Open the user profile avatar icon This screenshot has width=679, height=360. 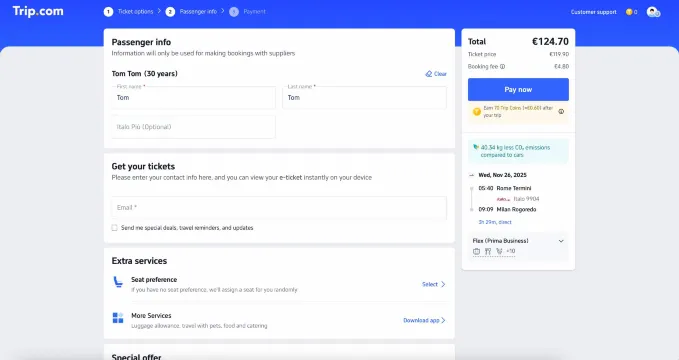point(653,12)
